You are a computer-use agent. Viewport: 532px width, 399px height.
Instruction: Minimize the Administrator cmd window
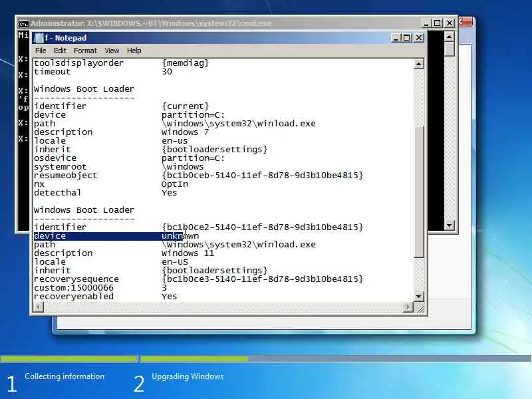pos(426,23)
